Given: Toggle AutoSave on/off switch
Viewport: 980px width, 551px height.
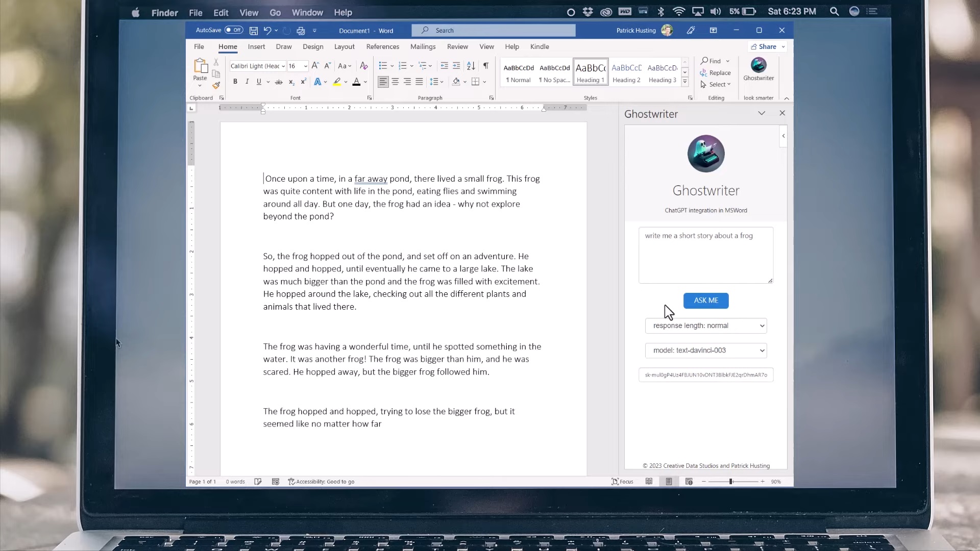Looking at the screenshot, I should click(x=233, y=30).
